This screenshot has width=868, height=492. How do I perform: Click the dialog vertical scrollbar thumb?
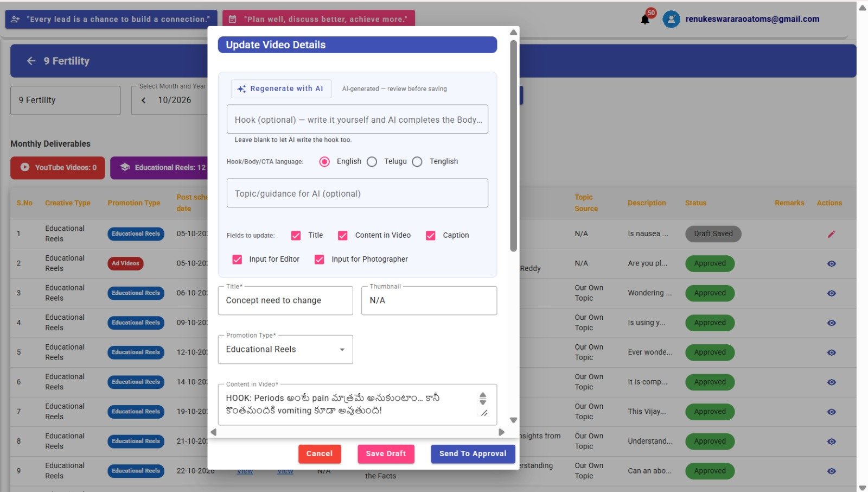tap(513, 146)
